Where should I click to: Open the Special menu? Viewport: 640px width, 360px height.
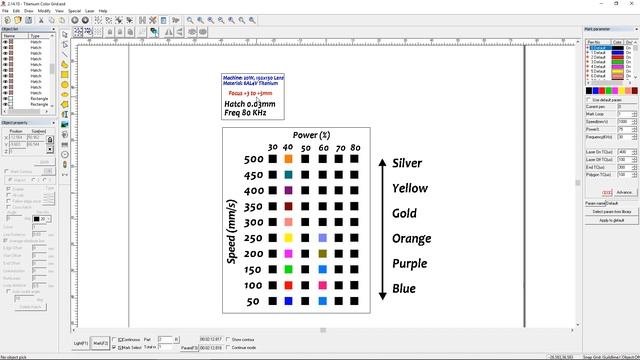pyautogui.click(x=74, y=11)
